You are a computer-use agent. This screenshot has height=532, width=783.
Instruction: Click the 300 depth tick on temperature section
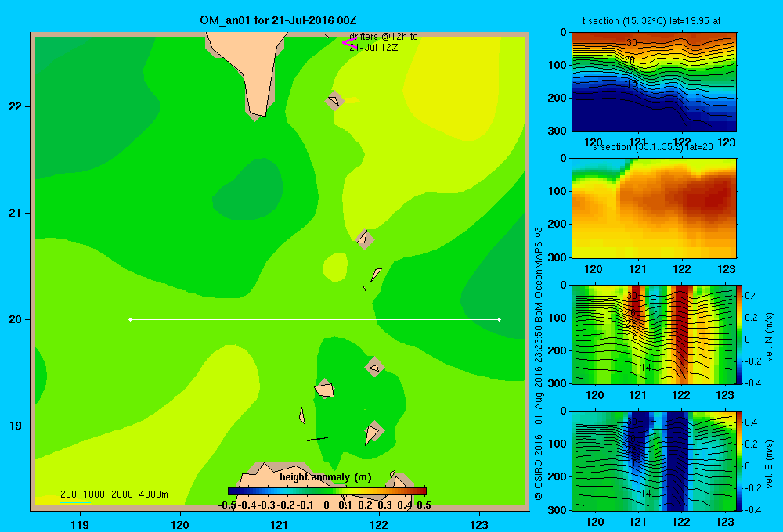click(557, 131)
